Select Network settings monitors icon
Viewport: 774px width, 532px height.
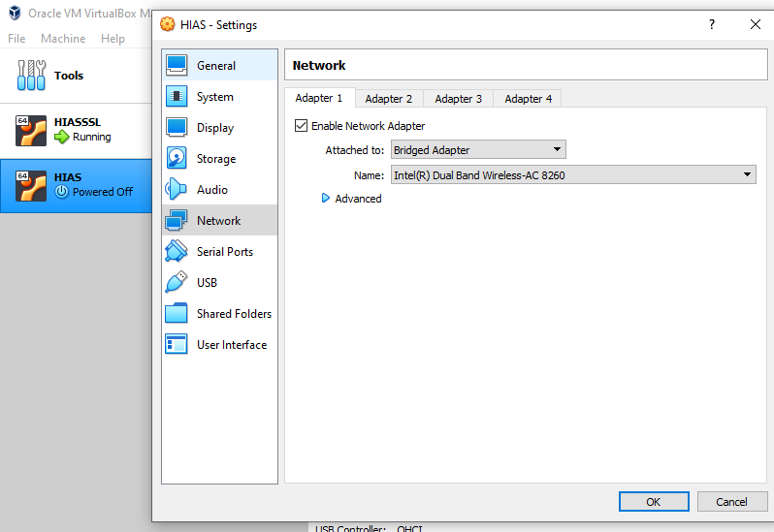177,220
